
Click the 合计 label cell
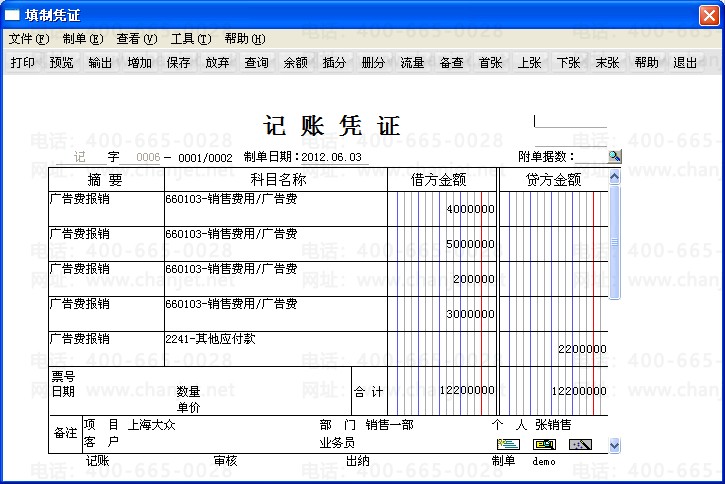[369, 392]
